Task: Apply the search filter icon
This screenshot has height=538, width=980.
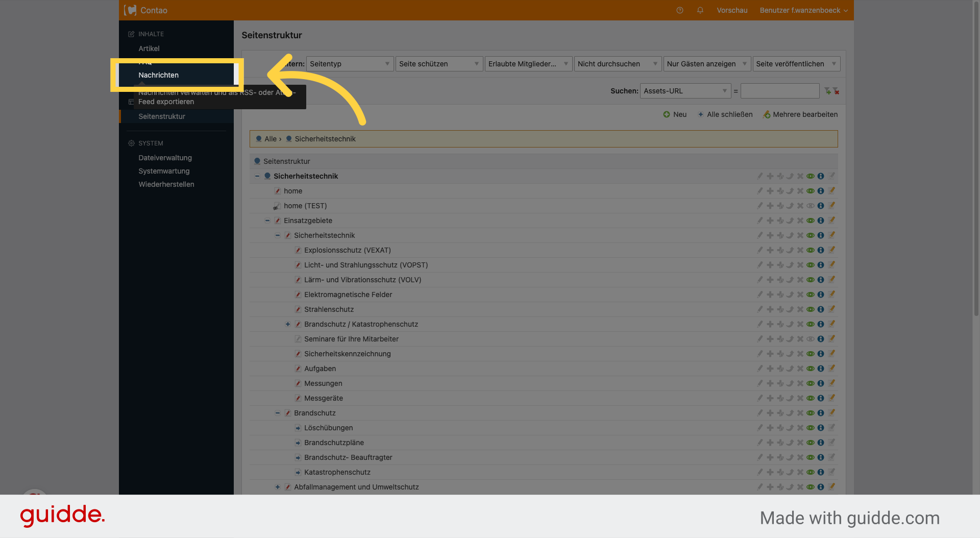Action: pos(827,91)
